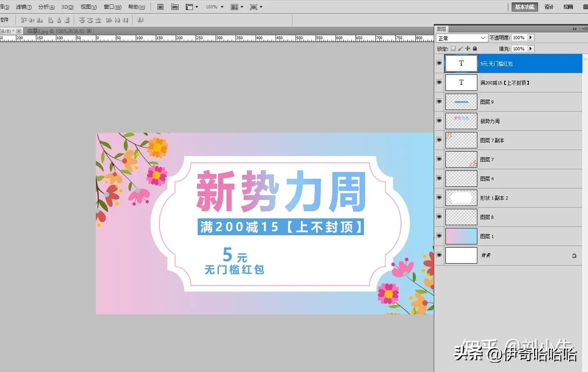Click the Lock all padlock icon

pyautogui.click(x=474, y=48)
